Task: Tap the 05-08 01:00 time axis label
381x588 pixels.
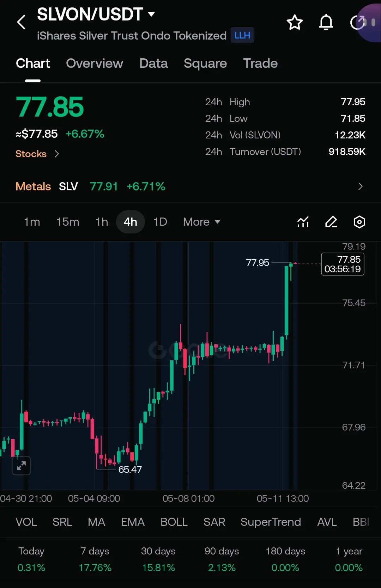Action: 188,499
